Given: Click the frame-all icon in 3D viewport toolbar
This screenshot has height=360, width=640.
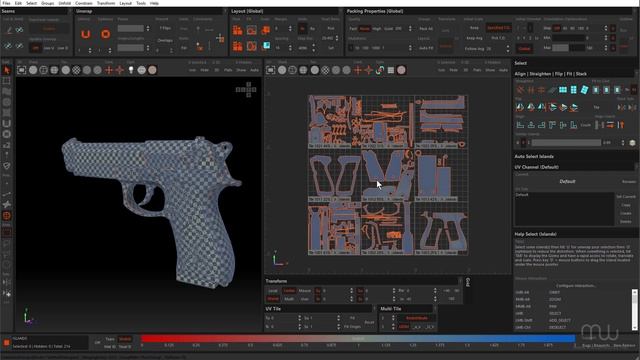Looking at the screenshot, I should click(22, 70).
